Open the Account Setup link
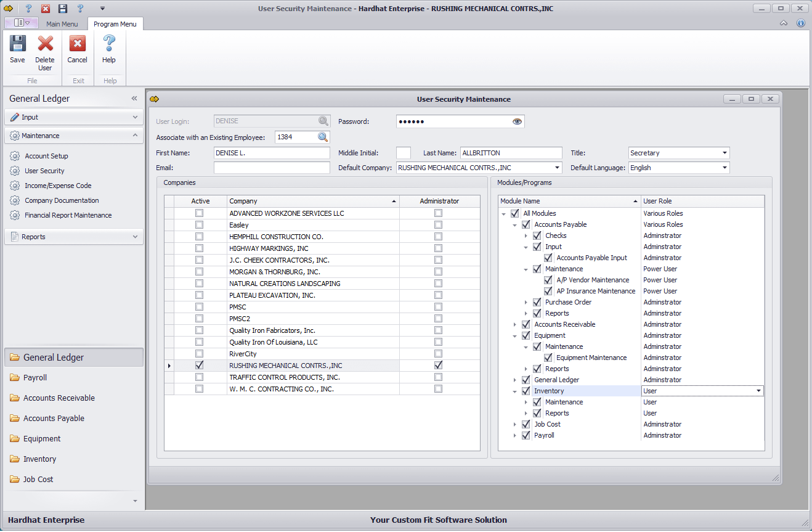 pos(46,156)
